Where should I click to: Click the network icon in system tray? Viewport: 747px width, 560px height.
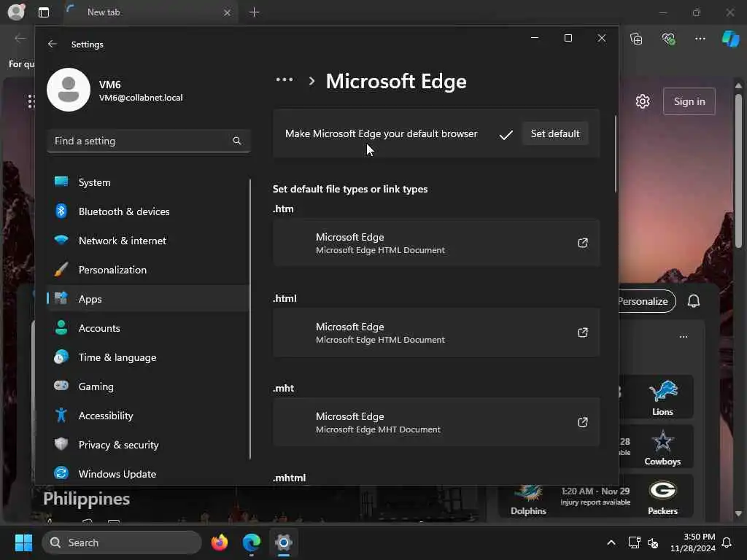click(x=634, y=542)
